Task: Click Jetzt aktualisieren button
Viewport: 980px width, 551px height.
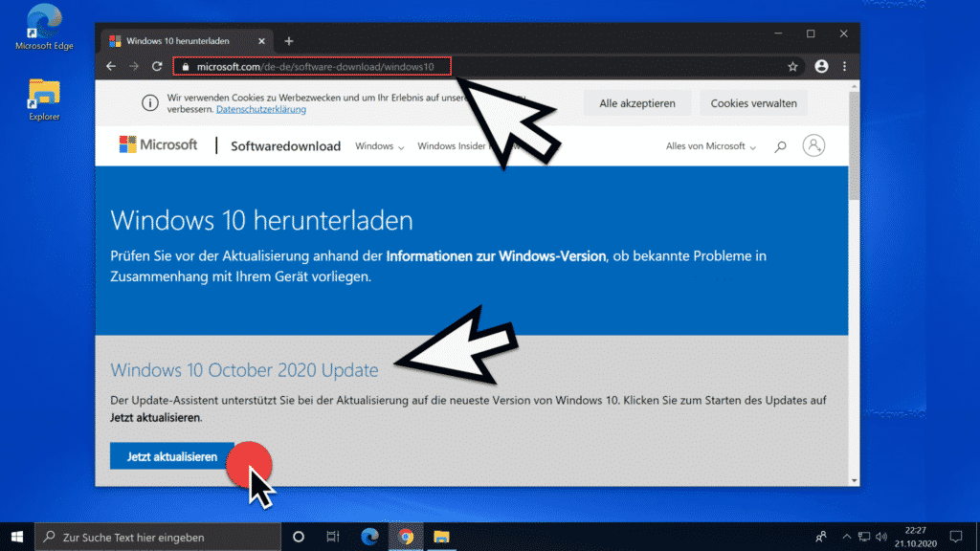Action: click(172, 456)
